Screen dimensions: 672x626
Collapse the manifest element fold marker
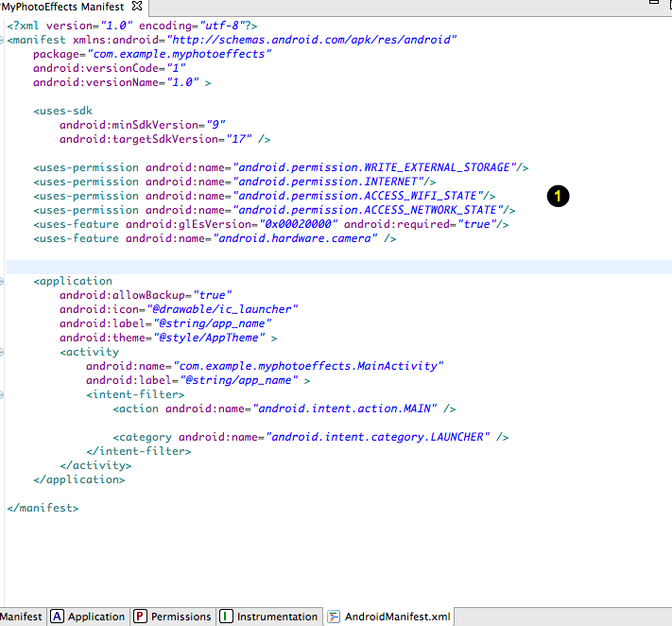click(2, 41)
